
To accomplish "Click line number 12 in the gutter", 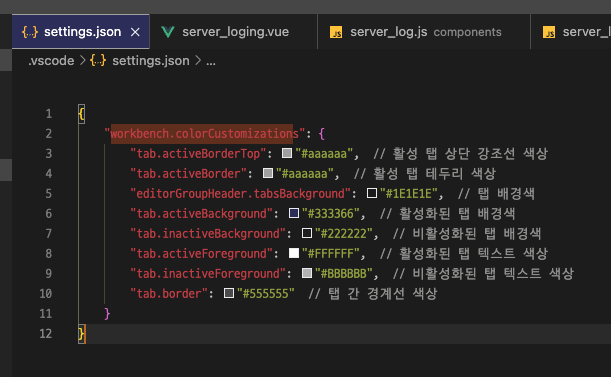I will click(45, 333).
